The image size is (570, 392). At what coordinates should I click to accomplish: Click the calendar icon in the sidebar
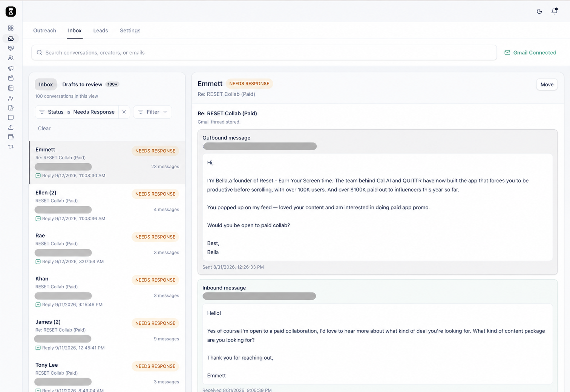click(x=11, y=88)
